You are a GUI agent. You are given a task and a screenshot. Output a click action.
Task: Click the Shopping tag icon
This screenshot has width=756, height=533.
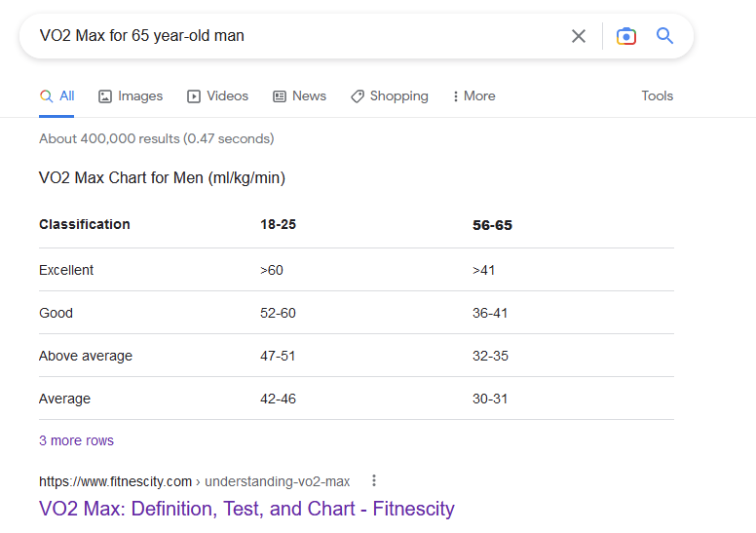coord(358,96)
